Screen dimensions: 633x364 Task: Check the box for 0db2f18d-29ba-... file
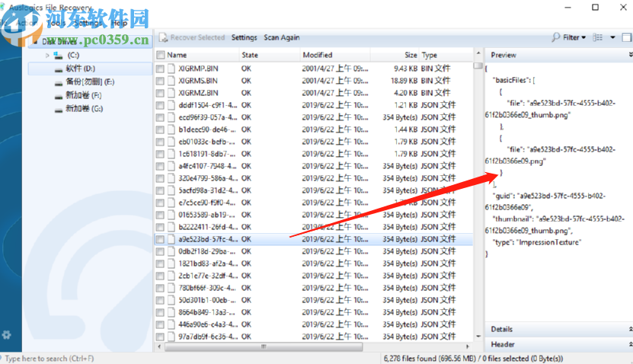click(x=160, y=251)
